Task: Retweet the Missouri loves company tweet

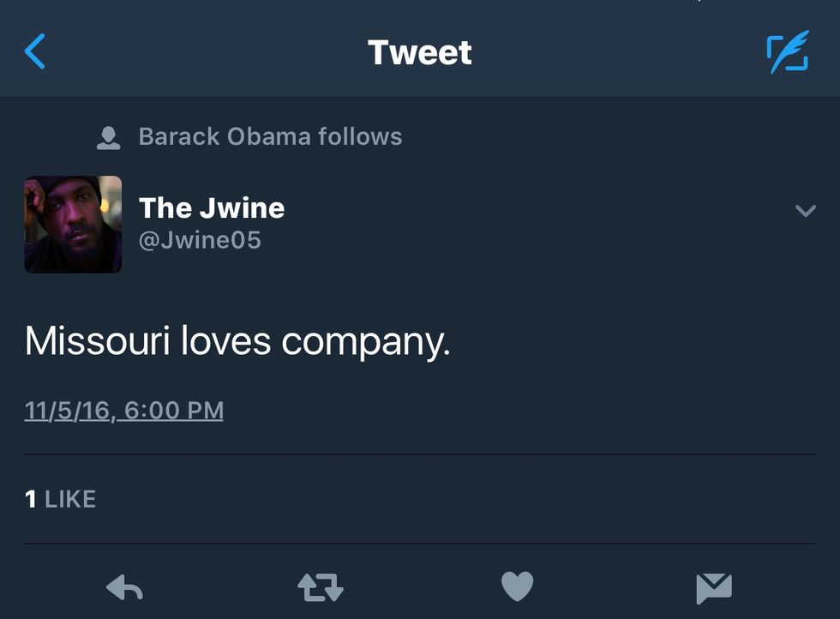Action: tap(321, 588)
